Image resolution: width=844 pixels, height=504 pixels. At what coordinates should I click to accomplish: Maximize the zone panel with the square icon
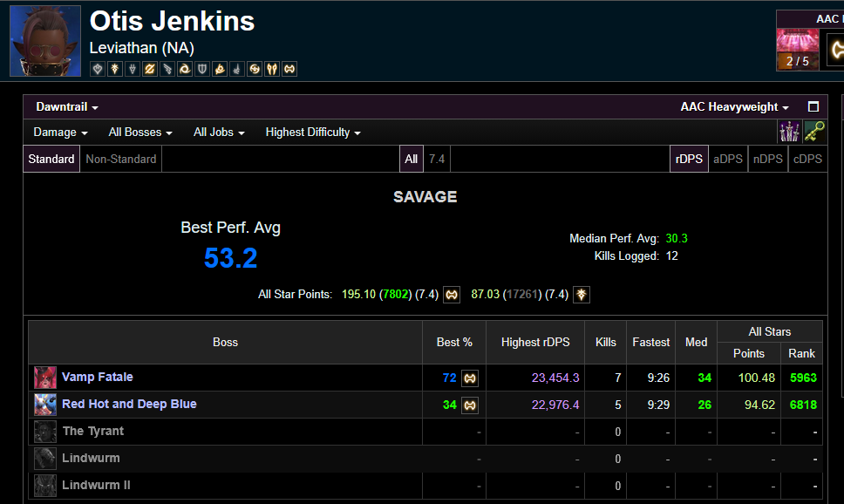pos(813,106)
